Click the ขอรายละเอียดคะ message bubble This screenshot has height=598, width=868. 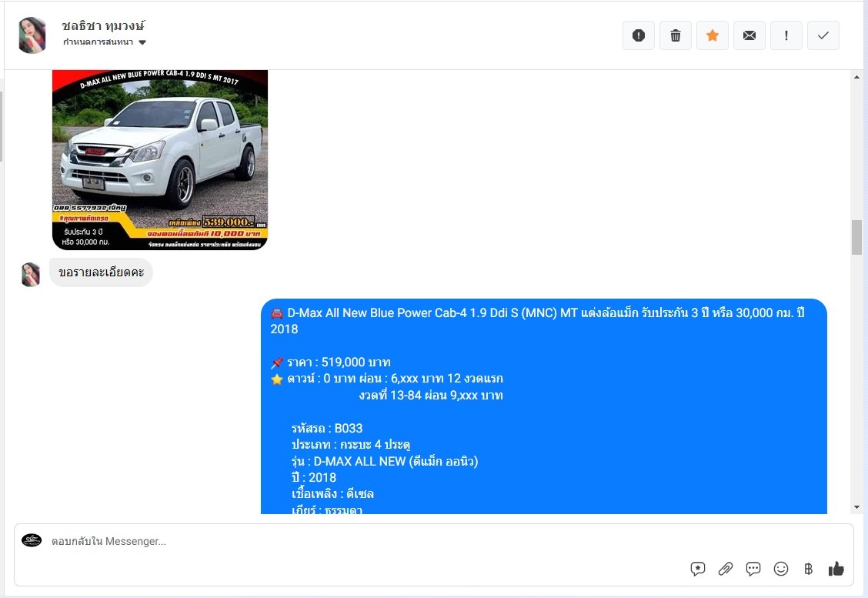click(102, 272)
